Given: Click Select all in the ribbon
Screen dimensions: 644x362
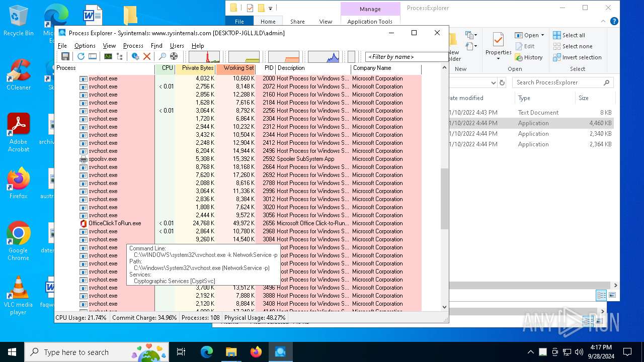Looking at the screenshot, I should (569, 35).
